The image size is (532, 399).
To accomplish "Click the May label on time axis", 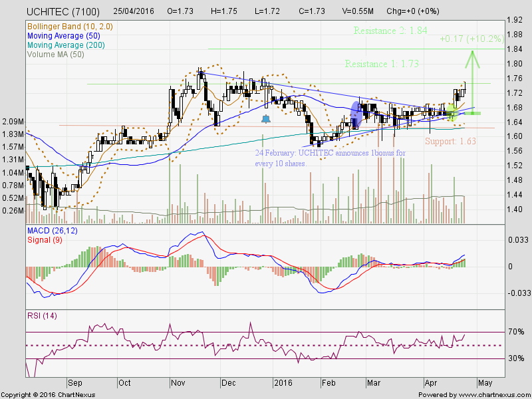I will (x=485, y=383).
